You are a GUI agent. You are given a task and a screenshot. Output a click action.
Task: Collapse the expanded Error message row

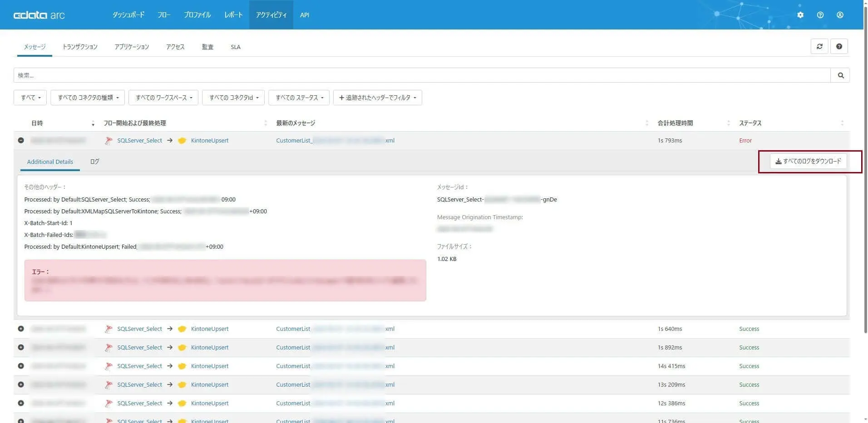pyautogui.click(x=21, y=140)
